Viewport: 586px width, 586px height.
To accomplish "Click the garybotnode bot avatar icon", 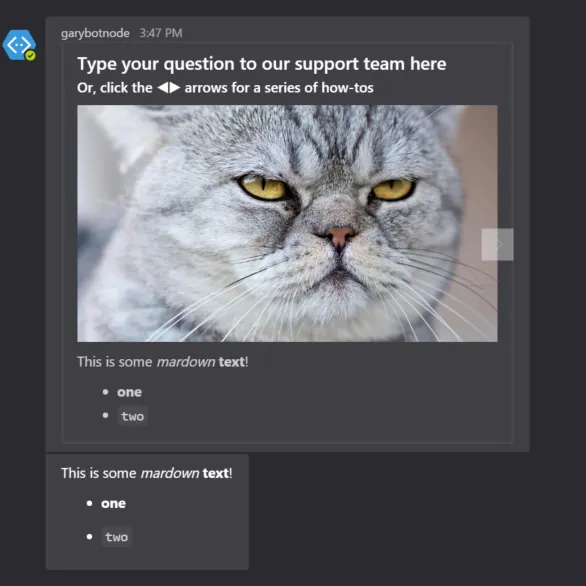I will pyautogui.click(x=19, y=45).
